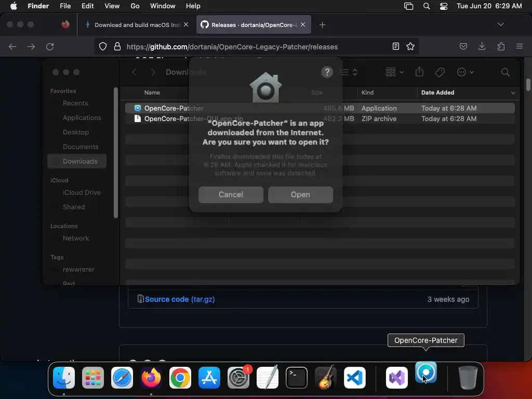Switch to Firefox in the Dock

tap(151, 378)
